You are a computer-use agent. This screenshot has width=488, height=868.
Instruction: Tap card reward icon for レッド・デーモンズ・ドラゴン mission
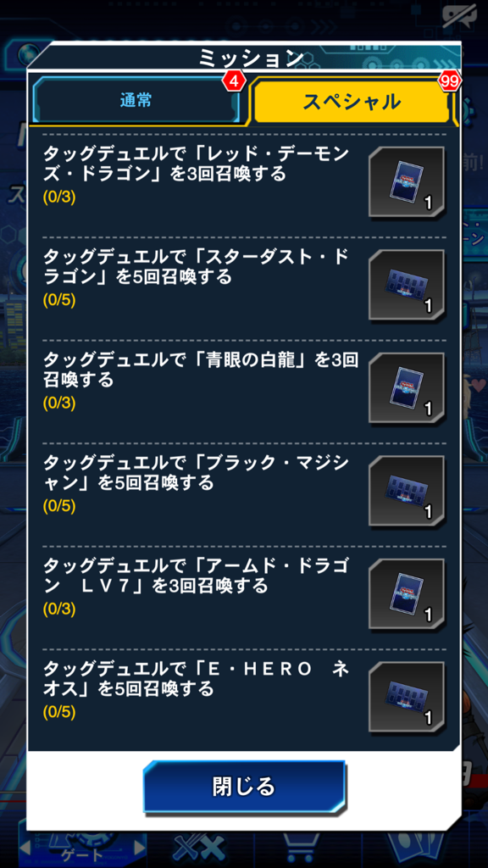pyautogui.click(x=407, y=182)
